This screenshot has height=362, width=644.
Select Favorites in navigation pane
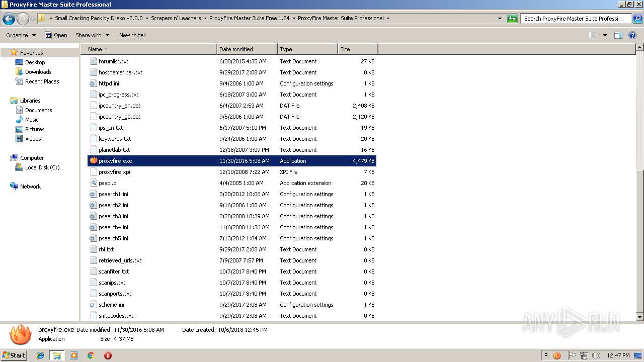coord(31,53)
